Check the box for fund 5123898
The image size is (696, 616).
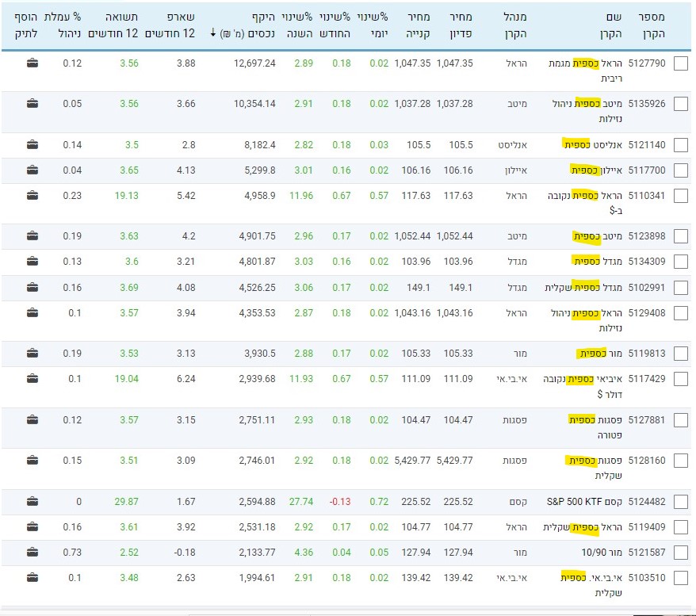click(680, 236)
